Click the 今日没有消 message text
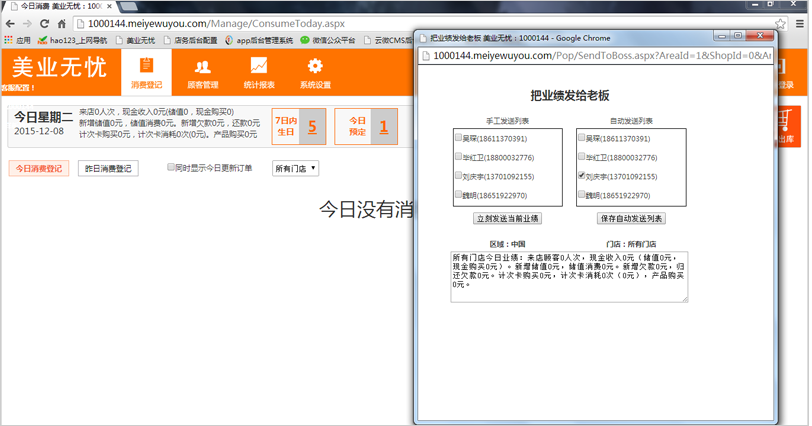Screen dimensions: 812x426 tap(366, 209)
